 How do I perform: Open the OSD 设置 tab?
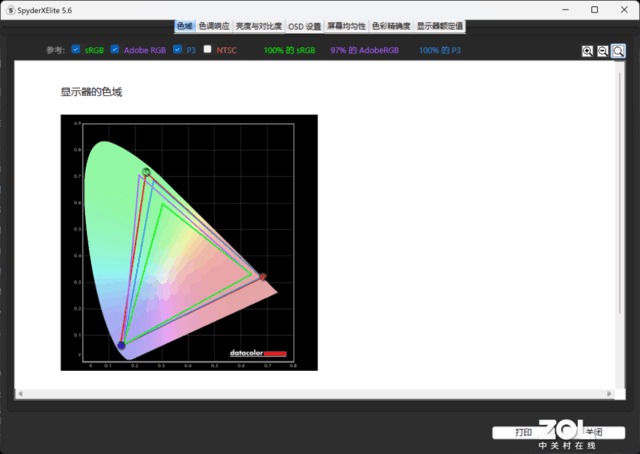[x=304, y=27]
